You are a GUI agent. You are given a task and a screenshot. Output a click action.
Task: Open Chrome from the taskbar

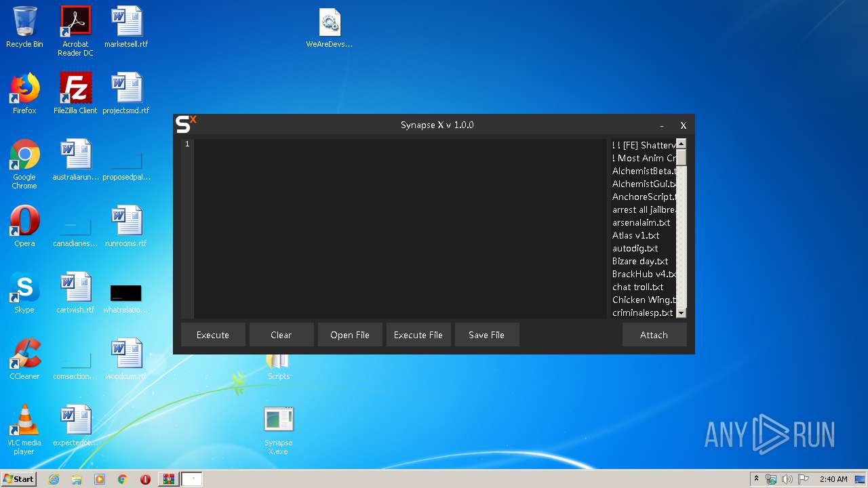(x=123, y=479)
